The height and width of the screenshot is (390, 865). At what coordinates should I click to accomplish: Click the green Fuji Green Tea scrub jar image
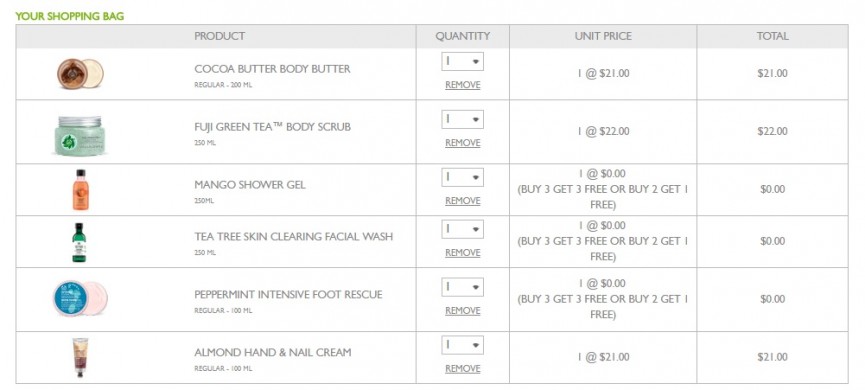point(80,136)
